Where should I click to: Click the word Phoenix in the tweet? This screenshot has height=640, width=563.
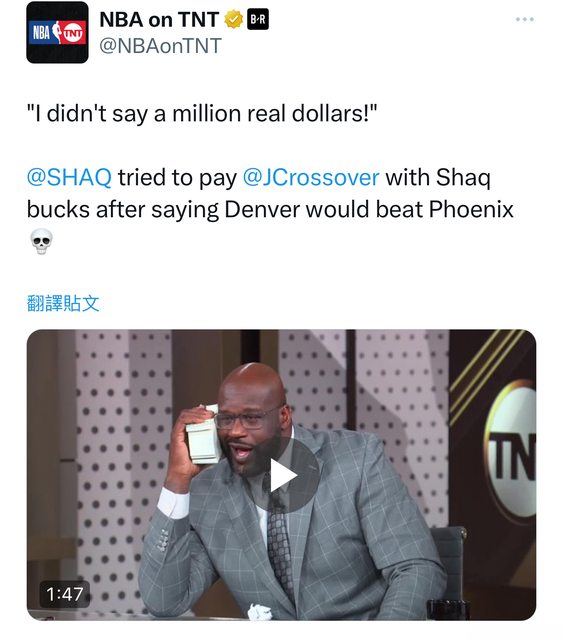471,209
